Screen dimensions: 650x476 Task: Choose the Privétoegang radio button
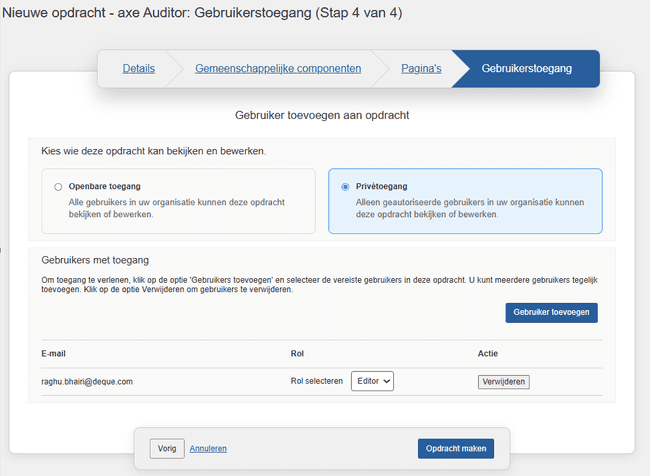(345, 187)
